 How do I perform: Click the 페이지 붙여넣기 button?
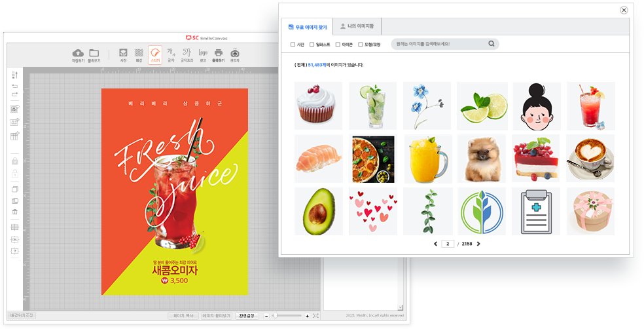(x=217, y=316)
